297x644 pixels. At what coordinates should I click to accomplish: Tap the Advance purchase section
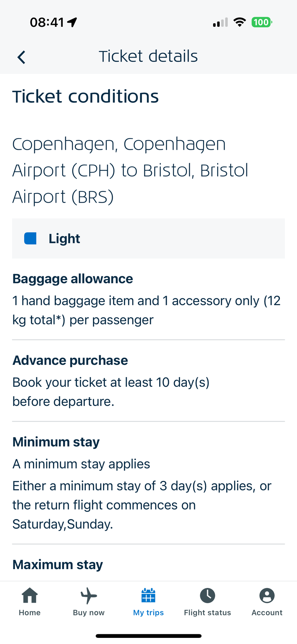[x=148, y=381]
